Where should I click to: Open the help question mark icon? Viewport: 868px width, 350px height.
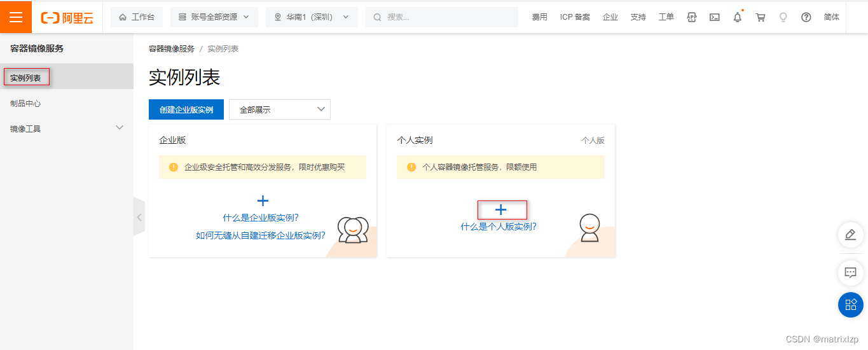pos(806,17)
